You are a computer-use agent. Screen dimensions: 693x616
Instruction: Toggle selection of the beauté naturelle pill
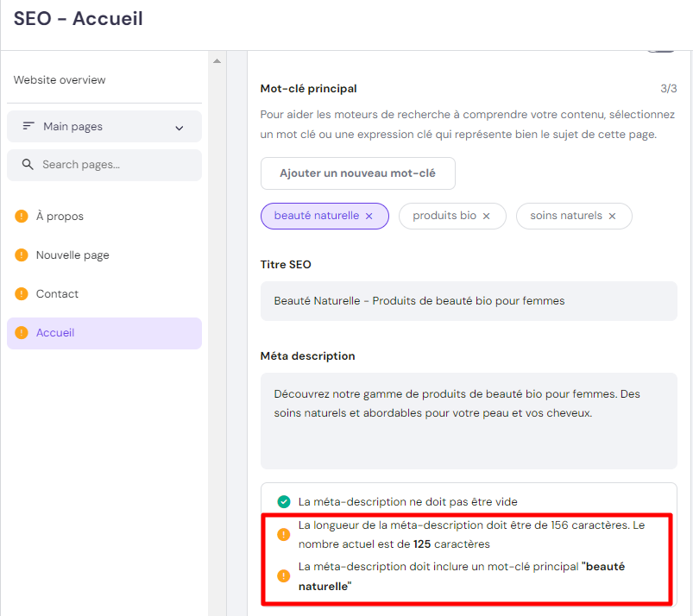[x=319, y=216]
